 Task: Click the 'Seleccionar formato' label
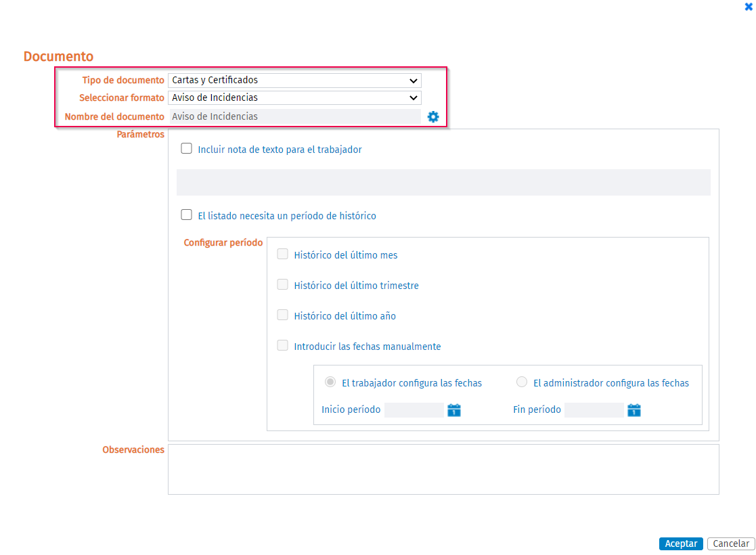tap(122, 97)
